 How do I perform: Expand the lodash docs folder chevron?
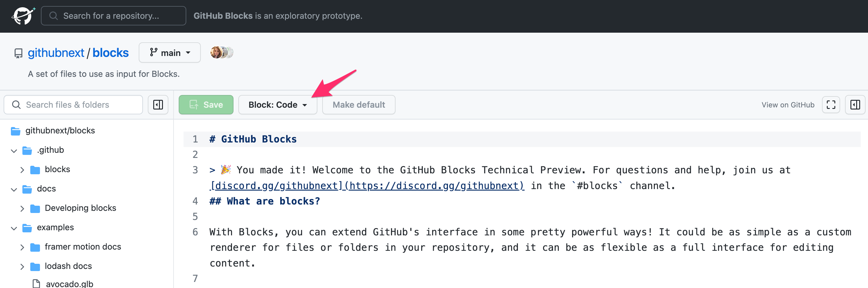pyautogui.click(x=22, y=267)
